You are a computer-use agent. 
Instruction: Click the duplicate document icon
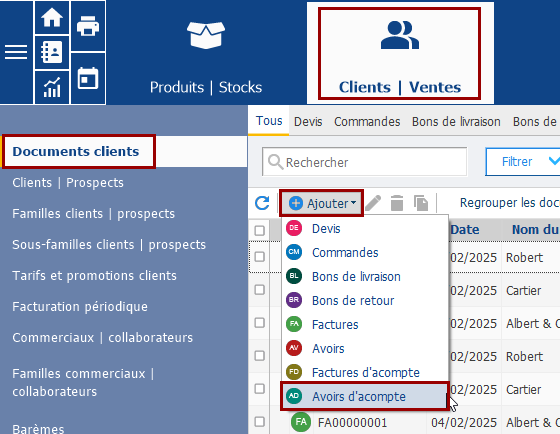(x=421, y=203)
